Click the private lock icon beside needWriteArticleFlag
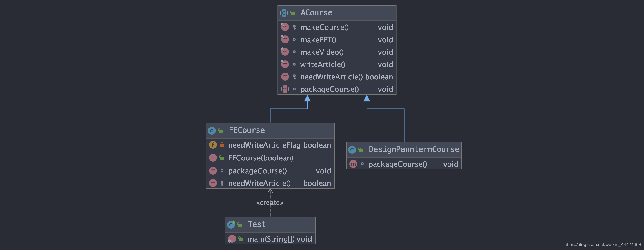Image resolution: width=644 pixels, height=250 pixels. [x=222, y=145]
